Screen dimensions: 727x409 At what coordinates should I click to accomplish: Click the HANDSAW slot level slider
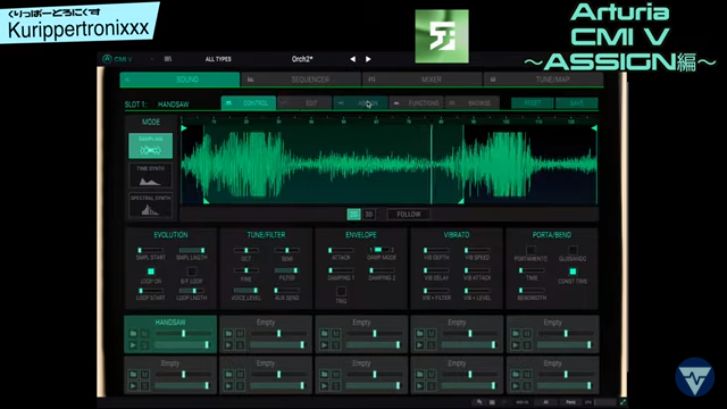(x=182, y=345)
